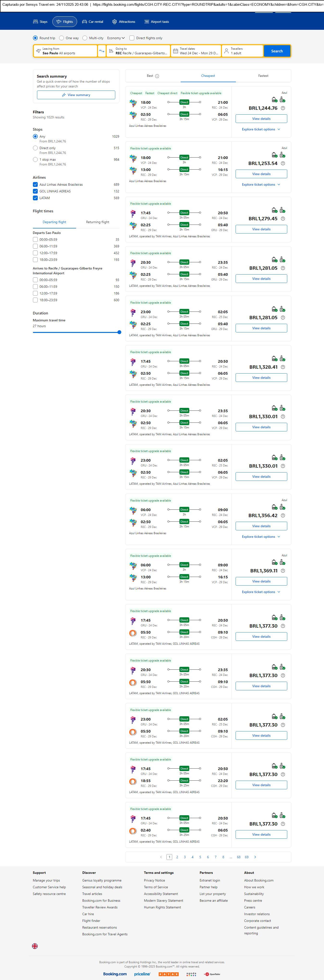Viewport: 324px width, 980px height.
Task: Uncheck the GOL LINHAS AEREAS airline filter
Action: pos(35,191)
